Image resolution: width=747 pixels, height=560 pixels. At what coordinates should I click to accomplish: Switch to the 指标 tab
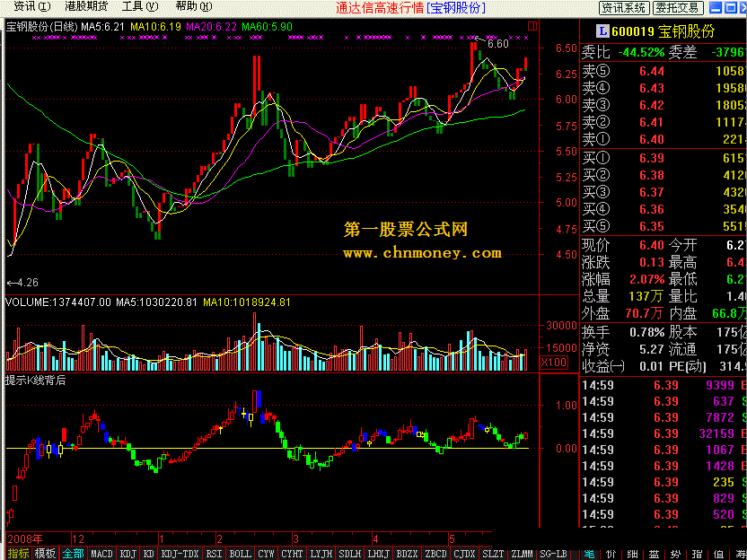click(19, 554)
